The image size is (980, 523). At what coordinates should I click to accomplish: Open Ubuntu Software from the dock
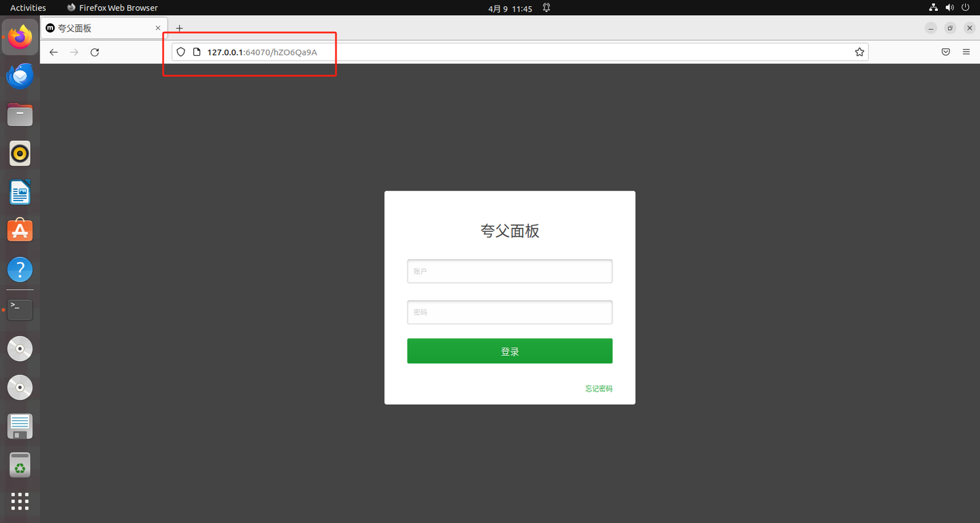[x=20, y=230]
